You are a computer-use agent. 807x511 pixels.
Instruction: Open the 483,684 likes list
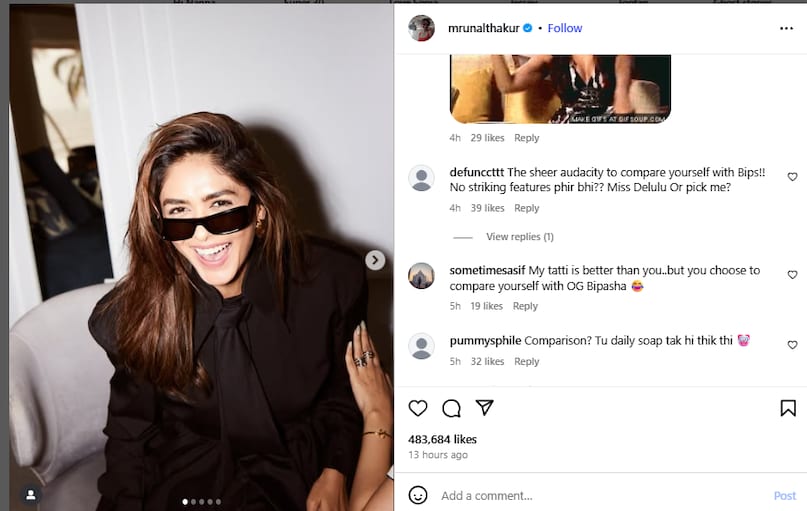442,439
